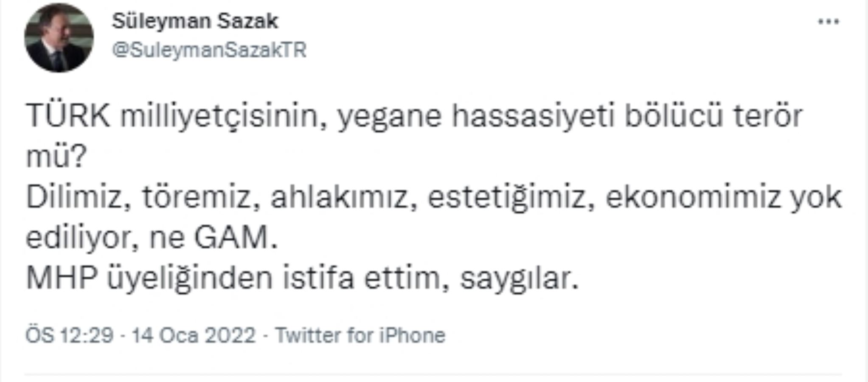Click the word ekonomimiz in the tweet
This screenshot has height=382, width=868.
point(693,198)
